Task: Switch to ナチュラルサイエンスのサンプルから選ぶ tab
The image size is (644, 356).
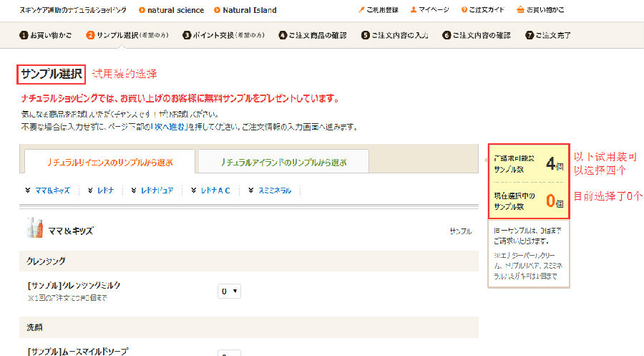Action: 109,163
